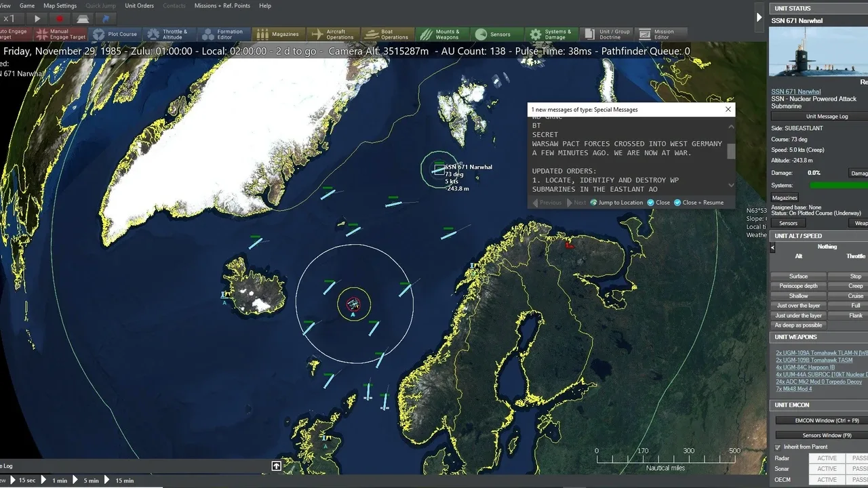The image size is (868, 488).
Task: Open Aircraft Operations
Action: click(x=332, y=34)
